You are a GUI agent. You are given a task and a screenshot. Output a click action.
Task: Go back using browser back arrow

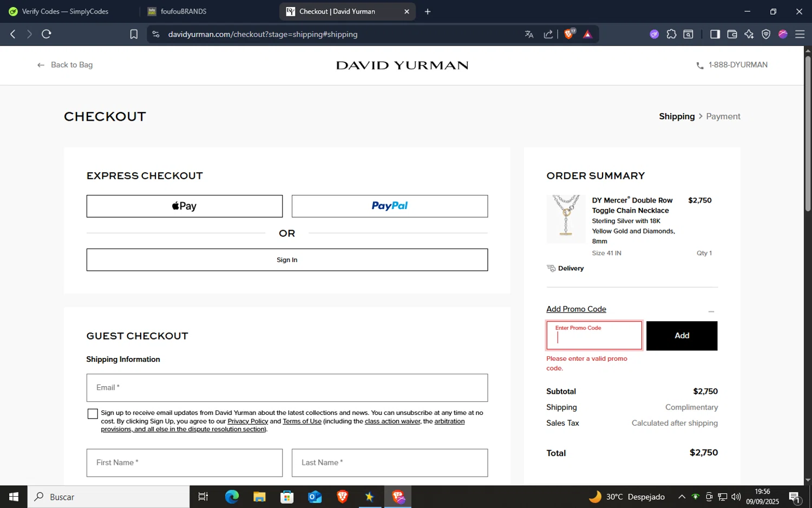pos(12,34)
